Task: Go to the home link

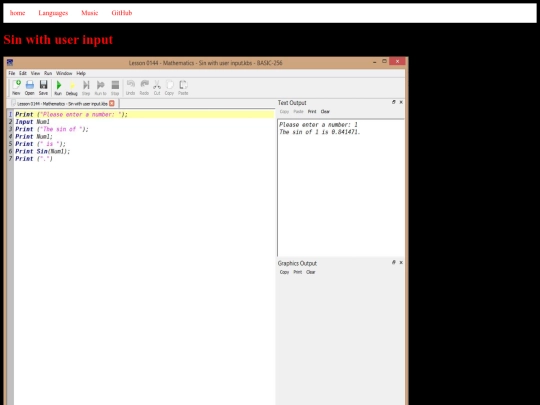Action: [x=18, y=13]
